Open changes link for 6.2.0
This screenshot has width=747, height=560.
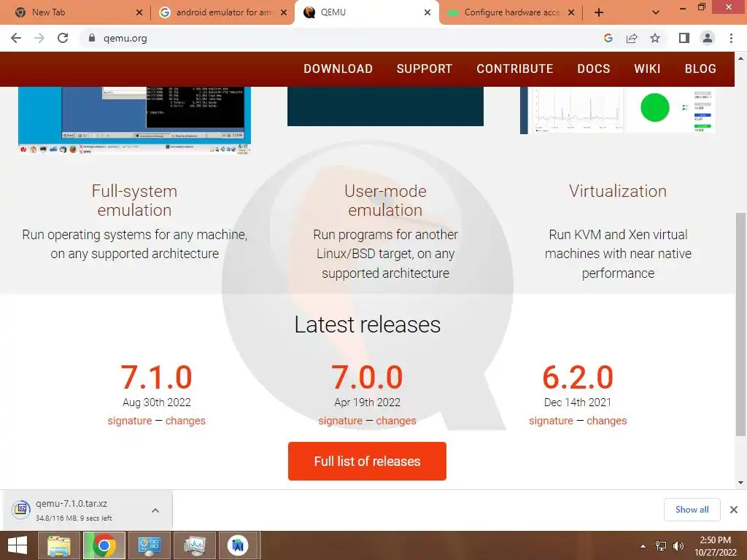(x=606, y=421)
